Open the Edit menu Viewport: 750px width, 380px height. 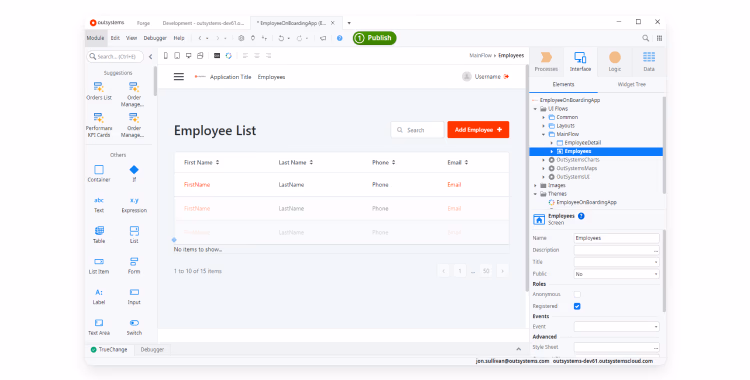115,38
